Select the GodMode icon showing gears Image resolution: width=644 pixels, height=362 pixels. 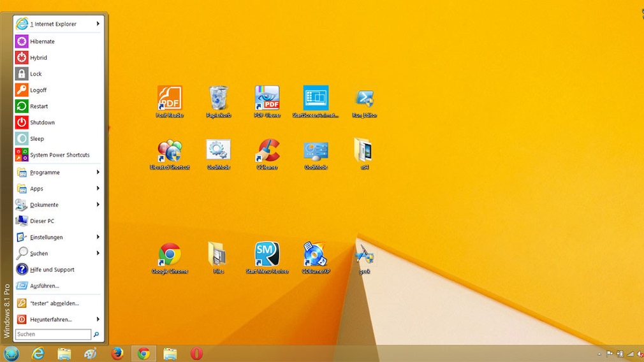click(x=219, y=154)
